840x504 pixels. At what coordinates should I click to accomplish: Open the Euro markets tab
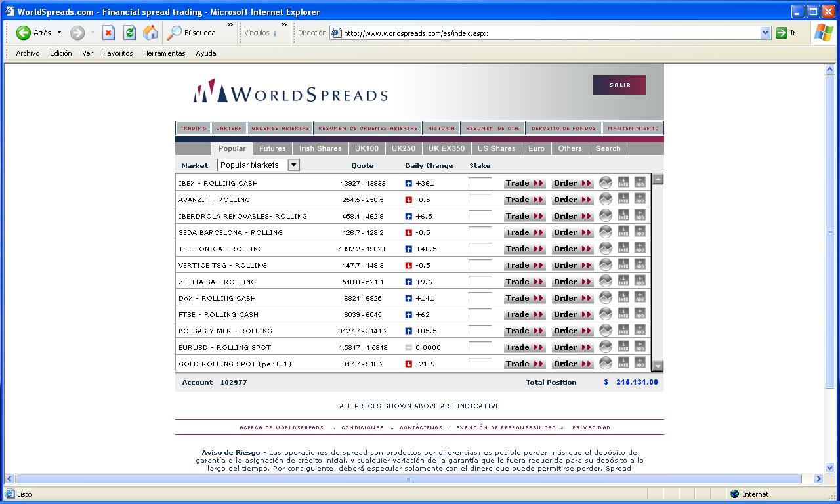(x=536, y=148)
